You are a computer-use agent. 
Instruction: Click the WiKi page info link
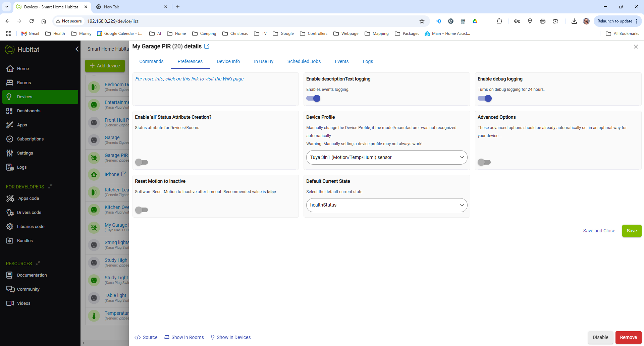(190, 79)
